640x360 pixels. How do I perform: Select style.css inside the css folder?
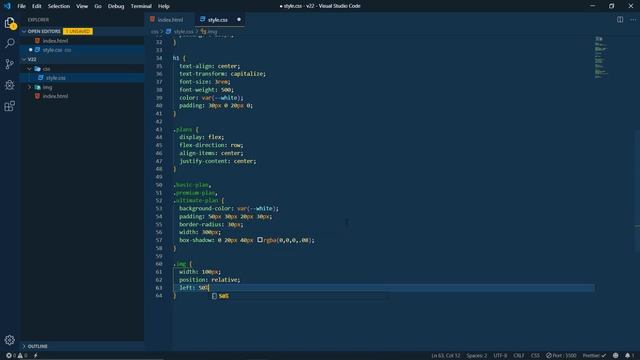click(82, 78)
